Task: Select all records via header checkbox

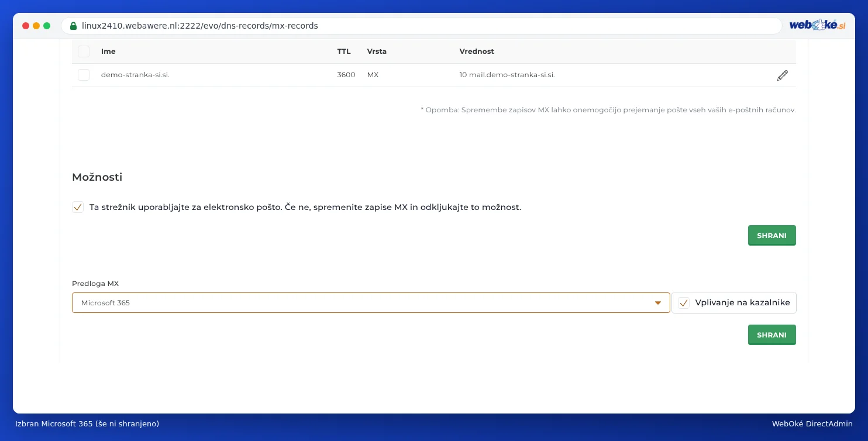Action: 84,51
